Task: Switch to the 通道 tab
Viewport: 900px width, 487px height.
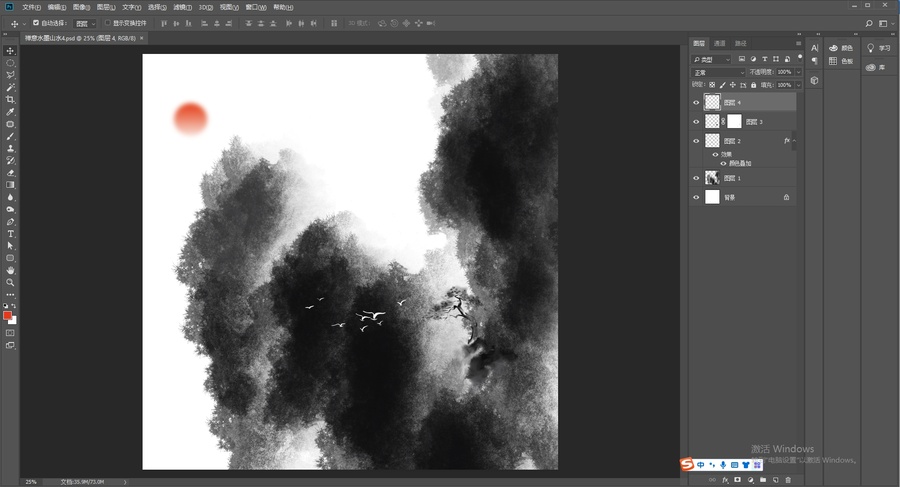Action: click(720, 44)
